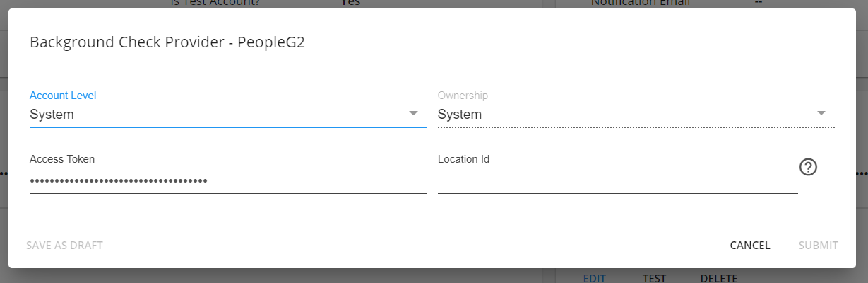This screenshot has width=868, height=283.
Task: Choose Save As Draft
Action: point(64,246)
